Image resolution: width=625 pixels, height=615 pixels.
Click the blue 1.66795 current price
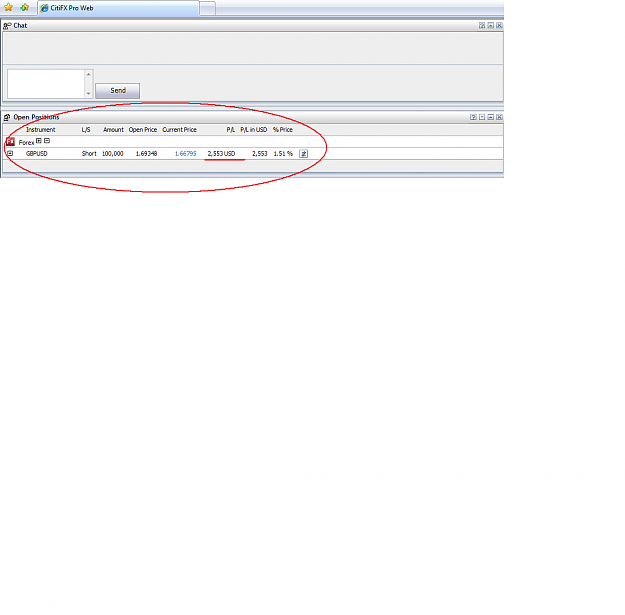tap(185, 154)
